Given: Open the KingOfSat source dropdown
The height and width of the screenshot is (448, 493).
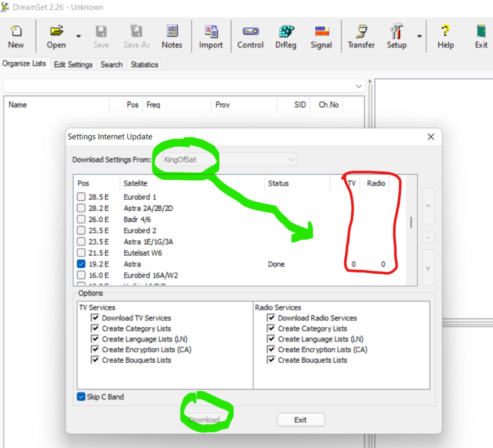Looking at the screenshot, I should tap(227, 160).
